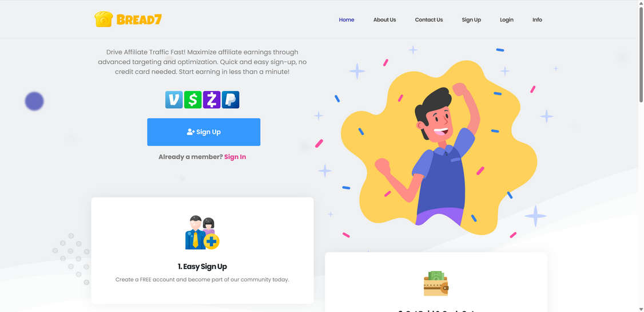The height and width of the screenshot is (312, 644).
Task: Follow the pink Sign In link
Action: pos(235,157)
